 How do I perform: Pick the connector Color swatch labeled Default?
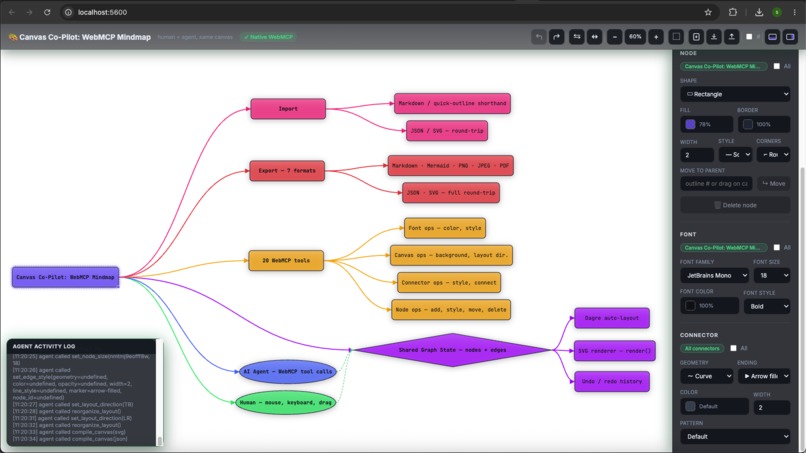(x=690, y=407)
